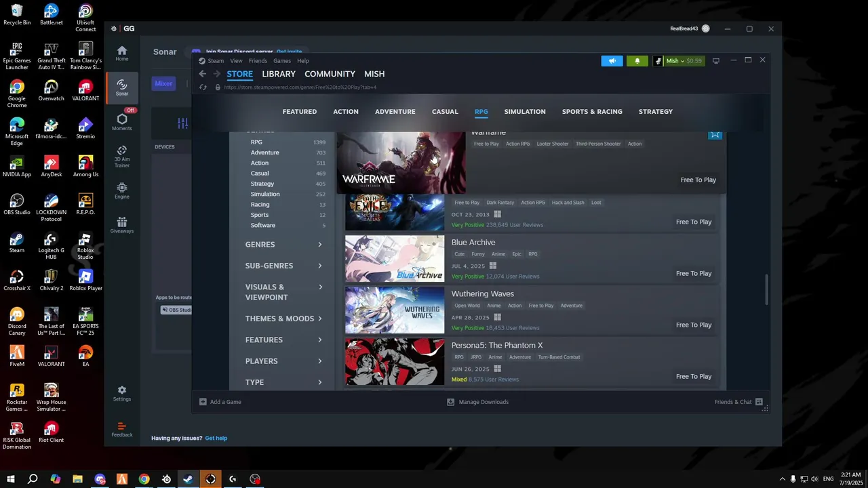The width and height of the screenshot is (868, 488).
Task: Click the Add a Game plus icon
Action: [x=203, y=402]
